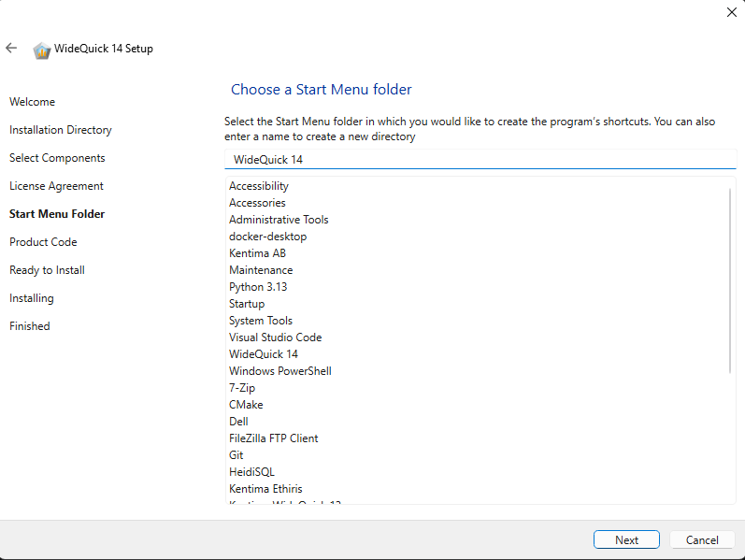Select Ready to Install step
745x560 pixels.
click(47, 270)
